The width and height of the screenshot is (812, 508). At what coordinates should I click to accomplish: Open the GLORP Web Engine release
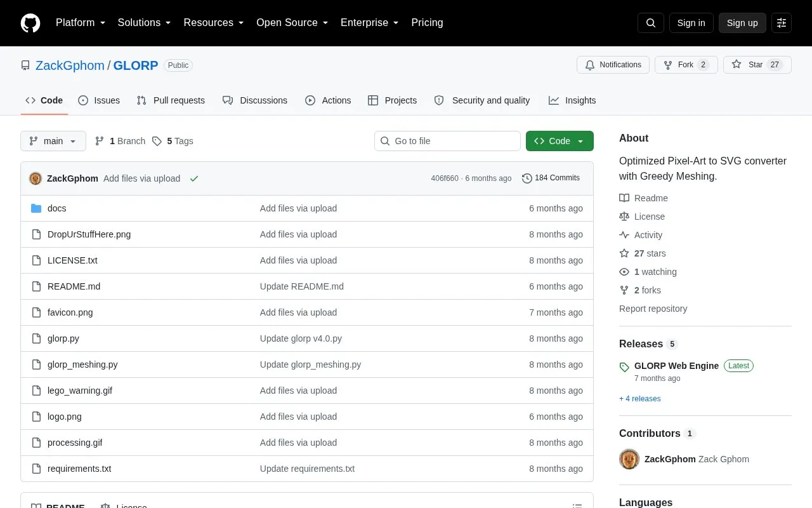pos(676,366)
